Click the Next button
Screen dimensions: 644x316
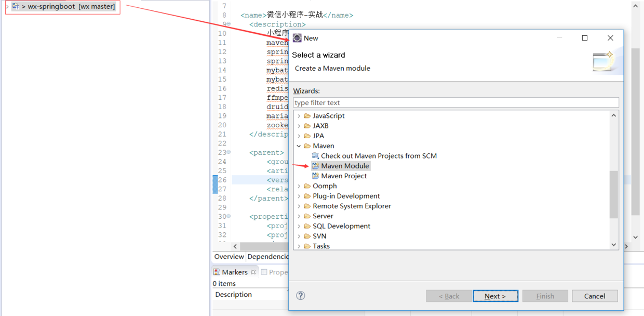point(495,296)
